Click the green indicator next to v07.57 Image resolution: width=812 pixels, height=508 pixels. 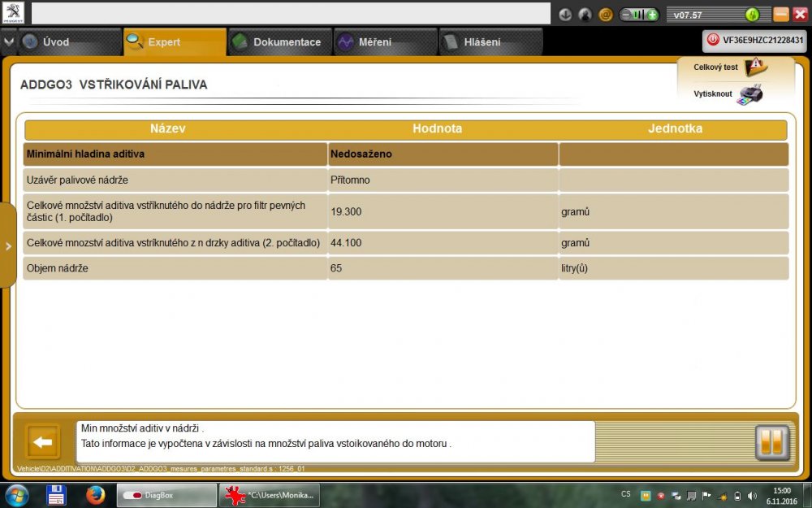[x=752, y=15]
